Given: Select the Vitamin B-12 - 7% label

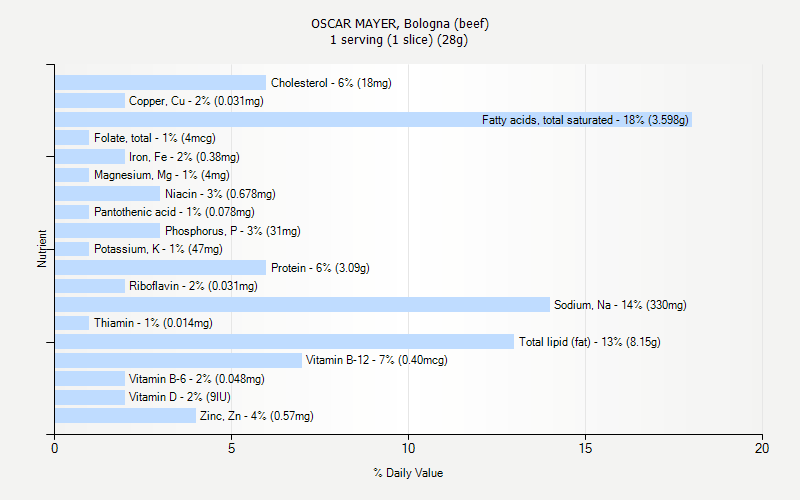Looking at the screenshot, I should coord(377,360).
